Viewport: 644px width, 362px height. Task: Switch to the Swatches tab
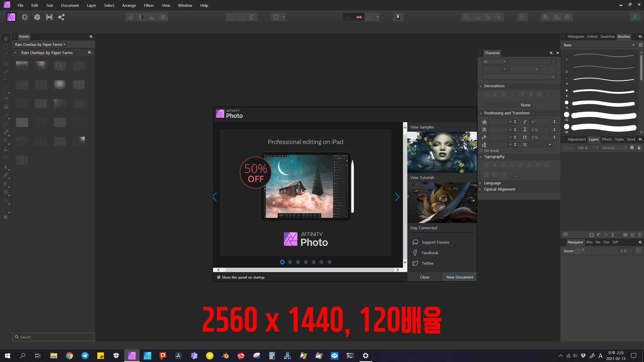pyautogui.click(x=607, y=36)
